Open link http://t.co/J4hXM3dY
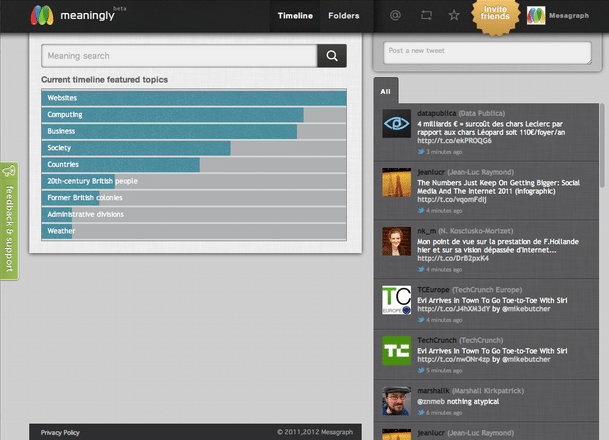This screenshot has width=609, height=440. (454, 309)
